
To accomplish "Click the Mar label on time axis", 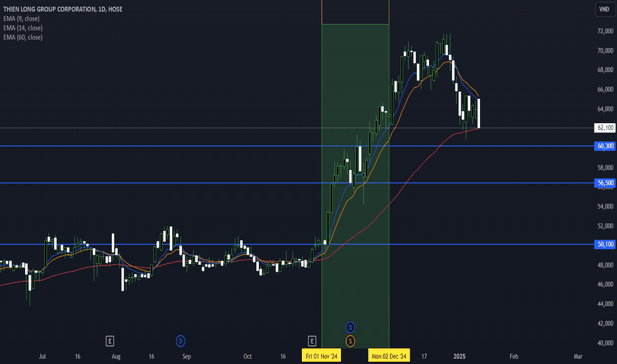I will click(x=578, y=356).
